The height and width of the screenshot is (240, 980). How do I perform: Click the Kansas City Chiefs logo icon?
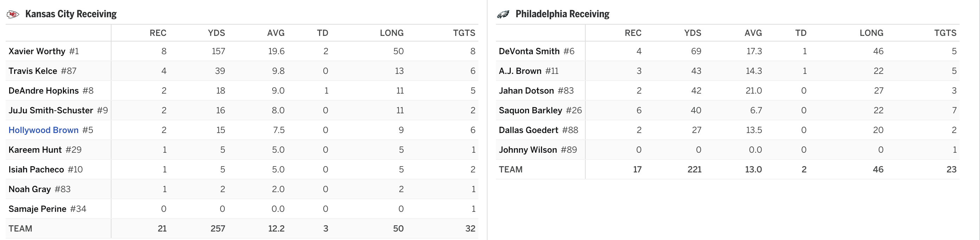(x=13, y=14)
